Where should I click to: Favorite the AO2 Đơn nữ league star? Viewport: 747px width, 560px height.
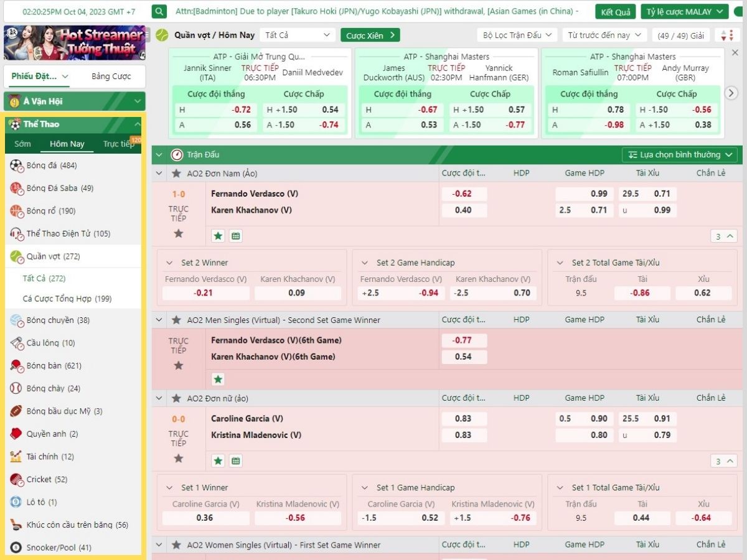click(x=176, y=398)
